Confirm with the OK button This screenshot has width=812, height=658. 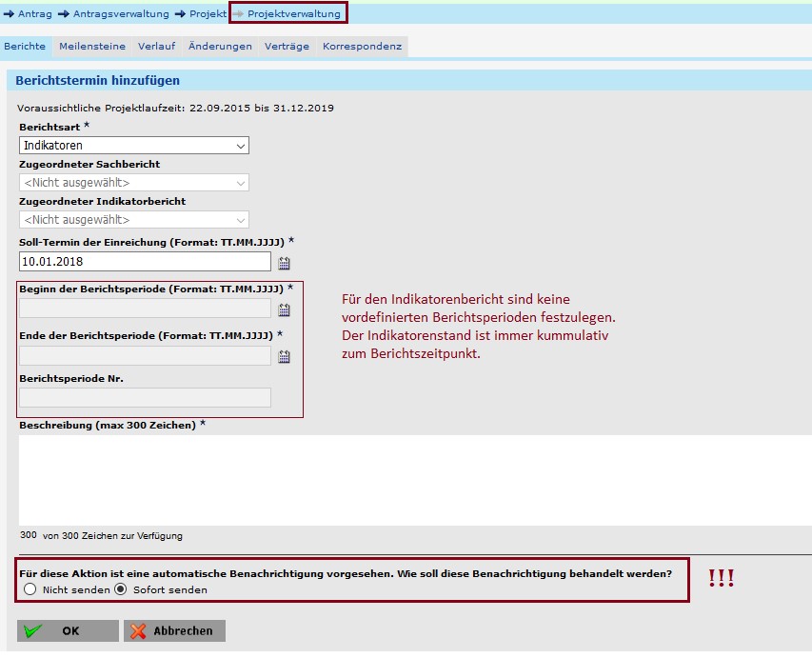point(68,630)
